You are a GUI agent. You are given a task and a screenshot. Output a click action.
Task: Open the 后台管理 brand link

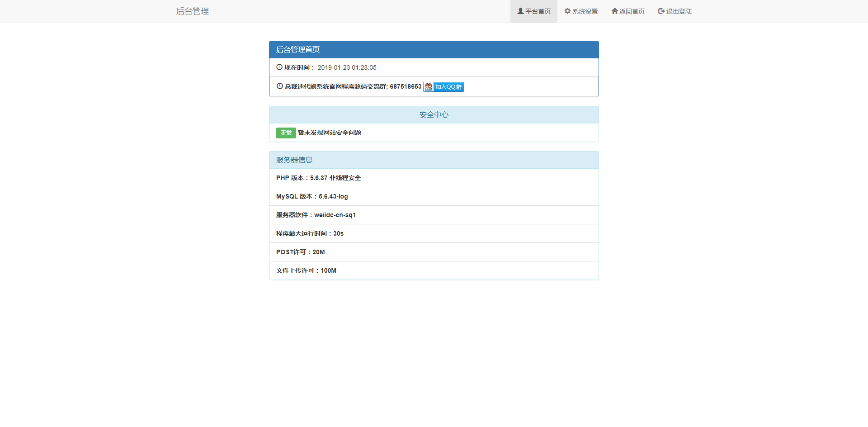click(x=192, y=11)
